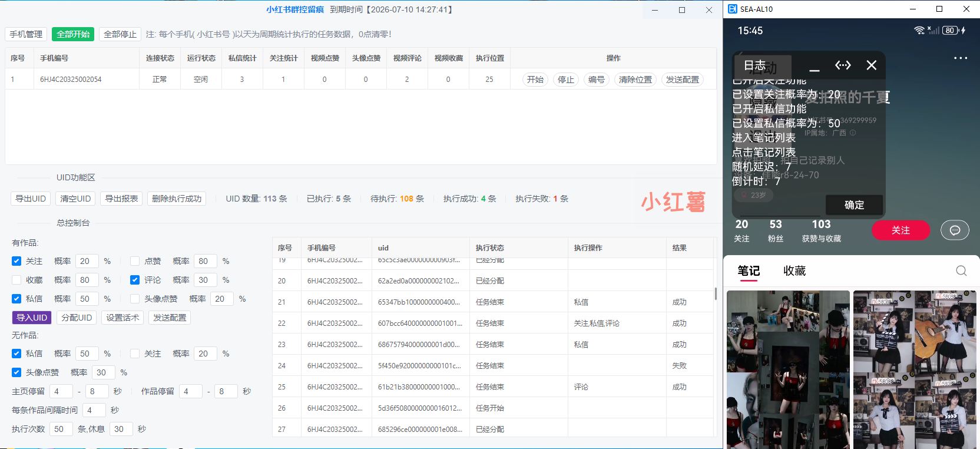Click the green 全部开始 button
Screen dimensions: 980x449
(x=73, y=34)
